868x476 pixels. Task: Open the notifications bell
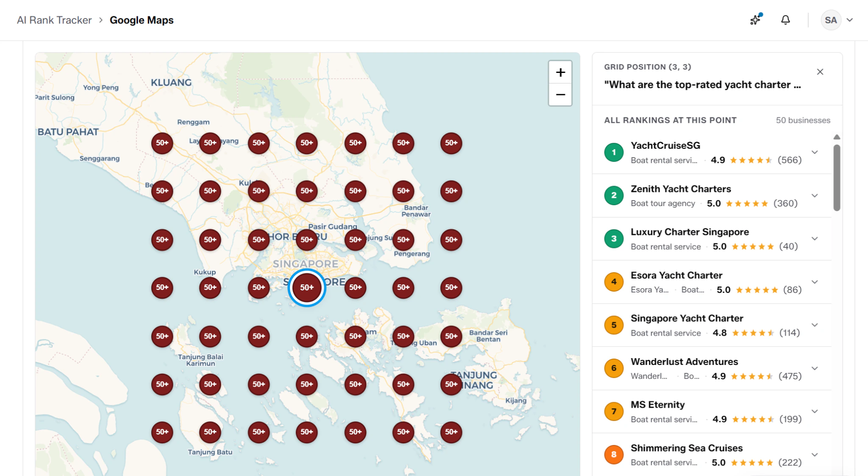click(x=785, y=20)
